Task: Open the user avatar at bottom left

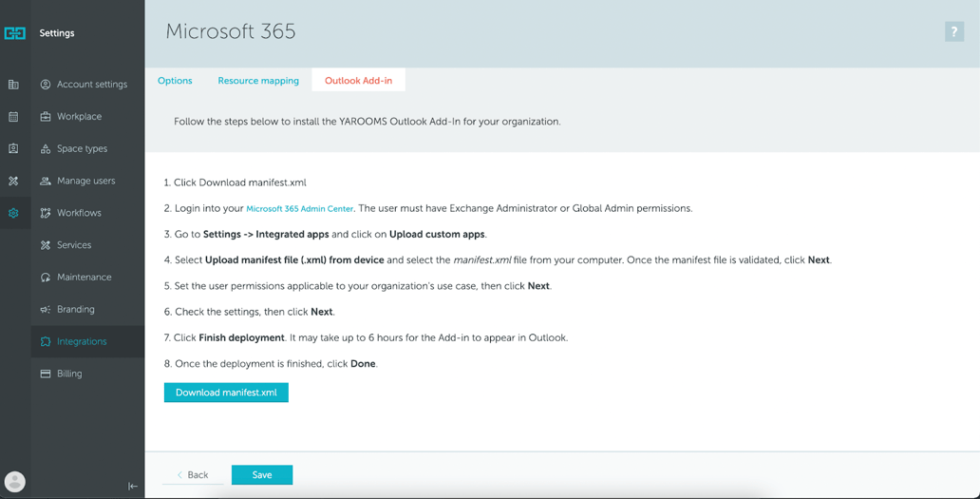Action: click(14, 482)
